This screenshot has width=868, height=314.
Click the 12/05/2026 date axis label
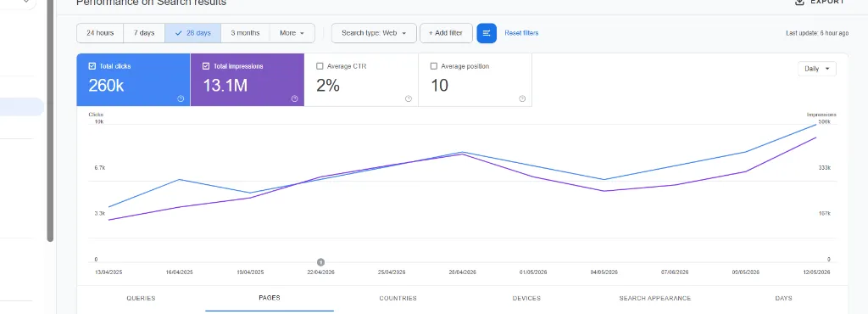[x=816, y=272]
